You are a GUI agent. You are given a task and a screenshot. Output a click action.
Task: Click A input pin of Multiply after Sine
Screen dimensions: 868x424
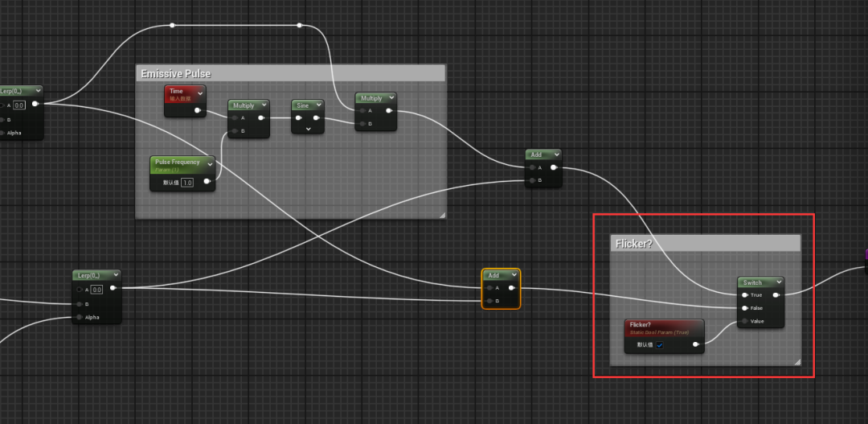pos(362,110)
